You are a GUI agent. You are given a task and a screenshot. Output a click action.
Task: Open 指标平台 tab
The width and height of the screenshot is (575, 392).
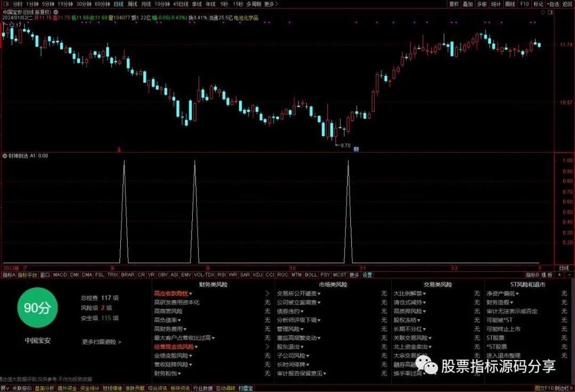tap(28, 275)
